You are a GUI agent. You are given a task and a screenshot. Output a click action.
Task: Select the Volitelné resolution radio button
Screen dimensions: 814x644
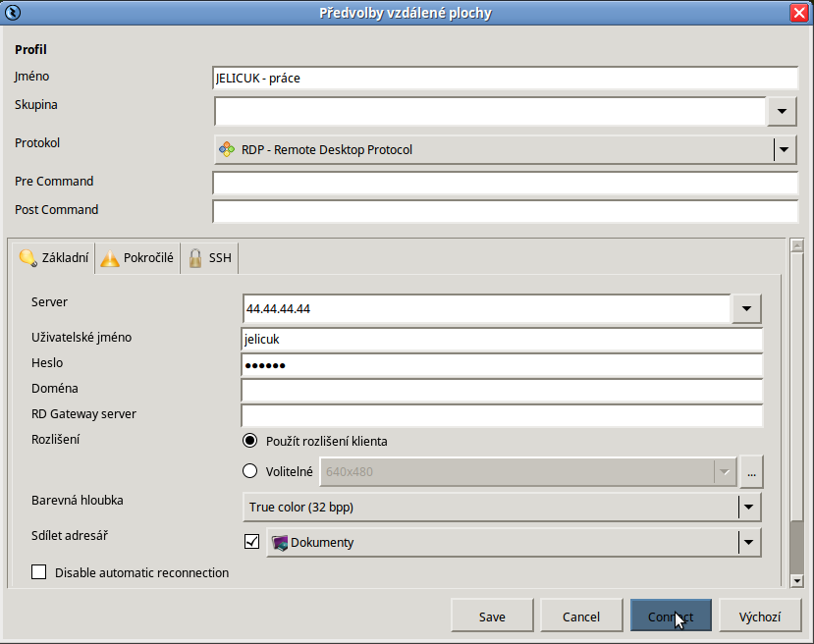(249, 470)
